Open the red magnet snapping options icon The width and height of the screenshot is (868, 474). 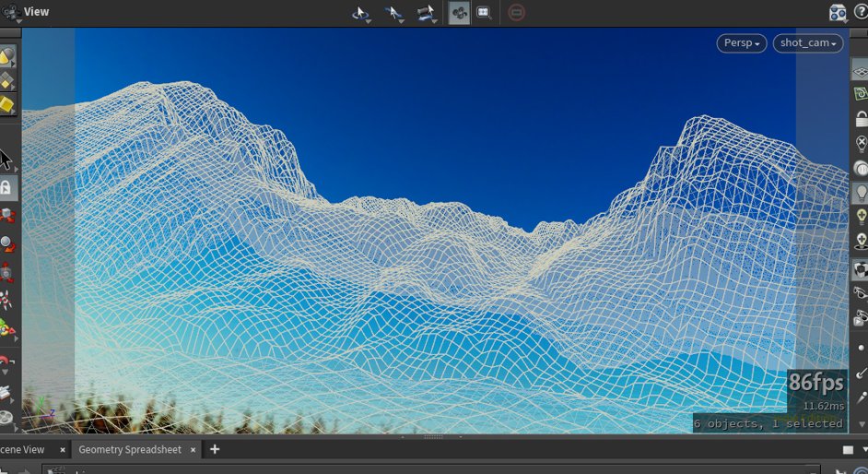[6, 362]
